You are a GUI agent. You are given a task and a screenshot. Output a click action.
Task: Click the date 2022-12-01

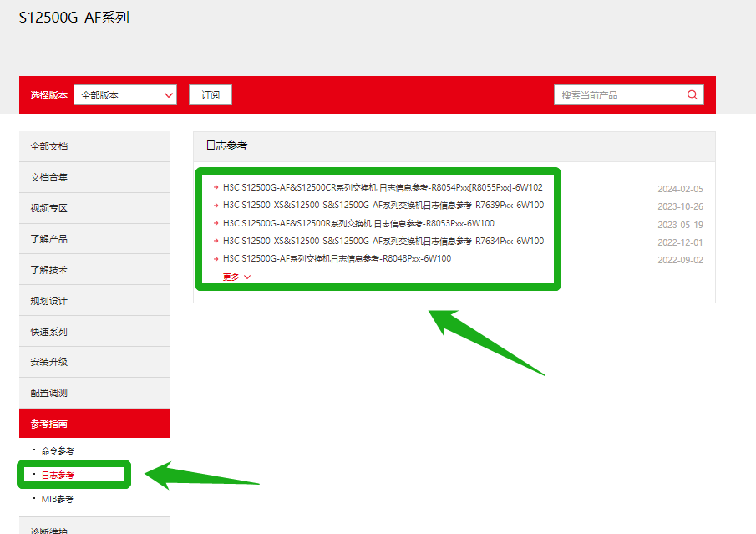[680, 242]
